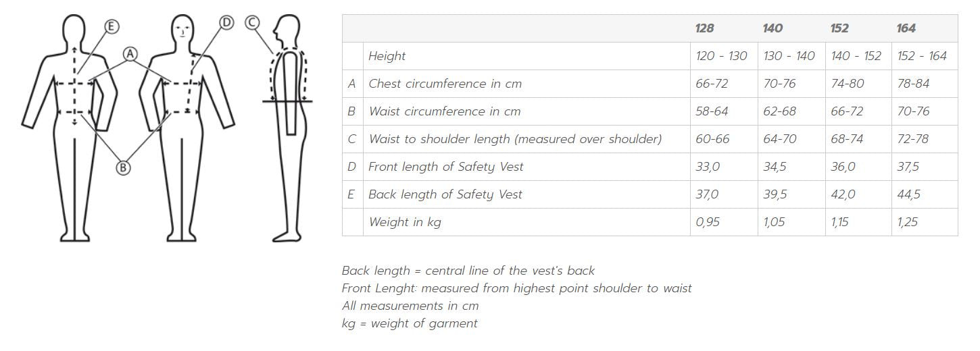980x351 pixels.
Task: Click the circled B marker below the figures
Action: 123,167
